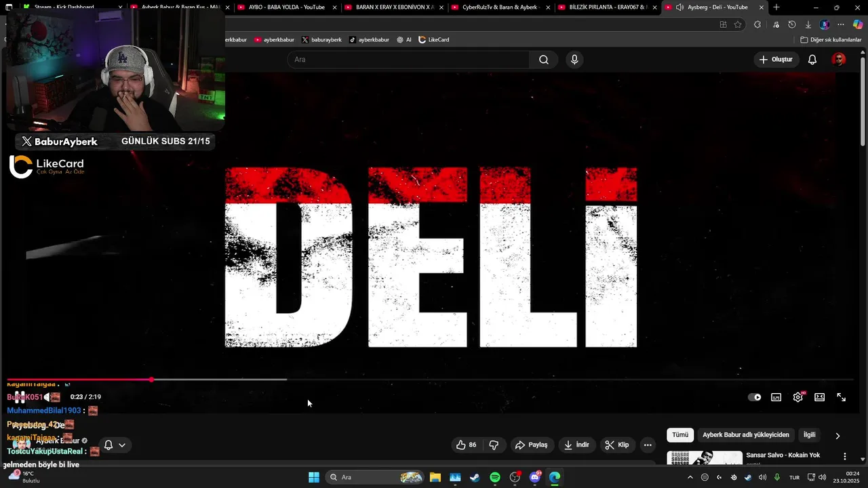Open the Sansar Salvo video thumbnail
The image size is (868, 488).
pos(705,457)
